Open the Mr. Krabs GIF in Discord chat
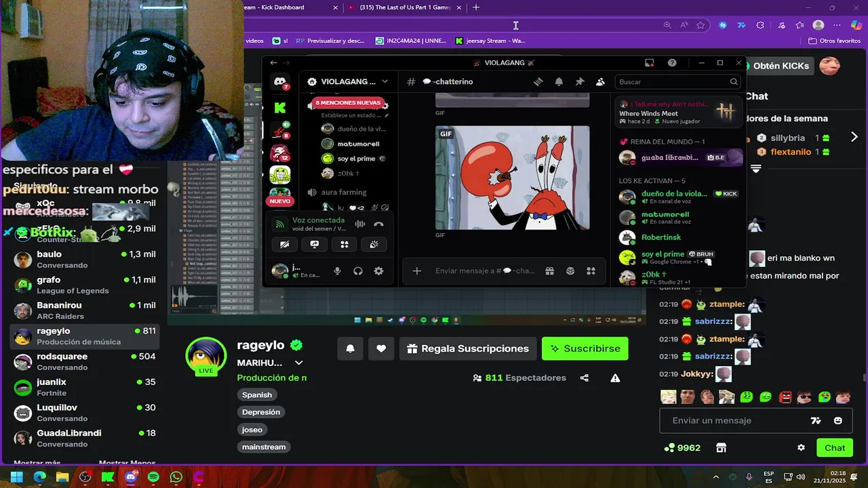The height and width of the screenshot is (488, 868). tap(512, 178)
